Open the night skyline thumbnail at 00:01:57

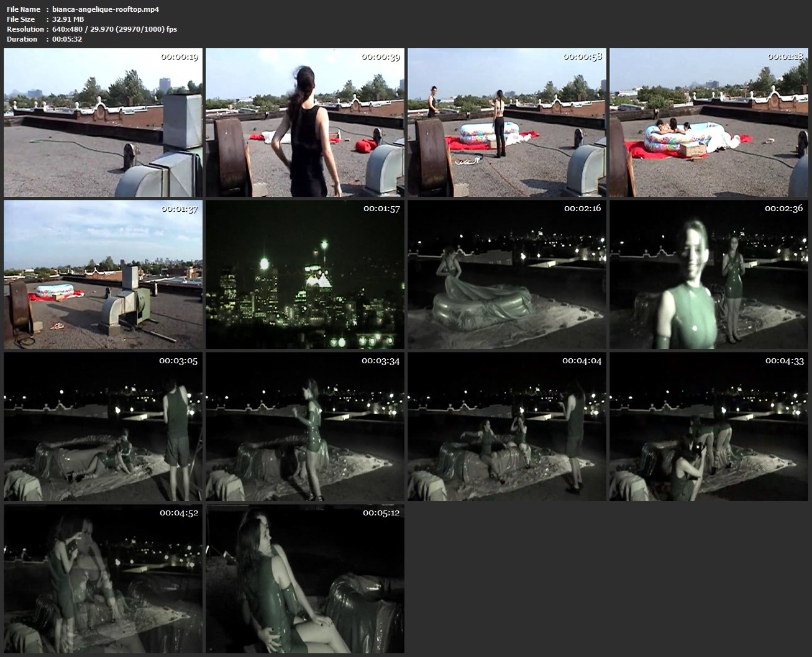click(305, 274)
